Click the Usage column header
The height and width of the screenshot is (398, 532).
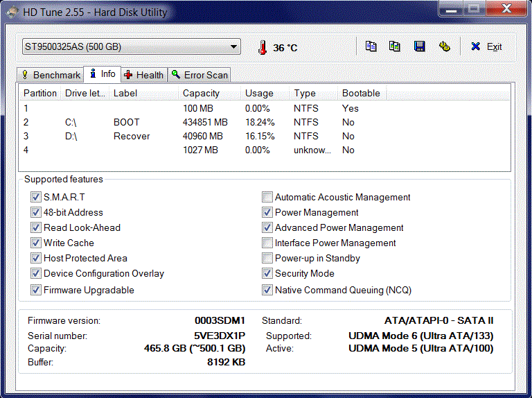(x=265, y=93)
